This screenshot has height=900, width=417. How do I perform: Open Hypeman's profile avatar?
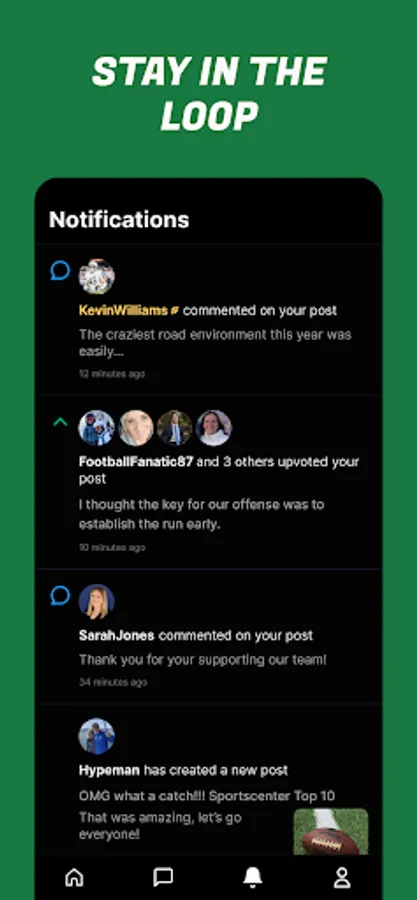click(x=96, y=736)
